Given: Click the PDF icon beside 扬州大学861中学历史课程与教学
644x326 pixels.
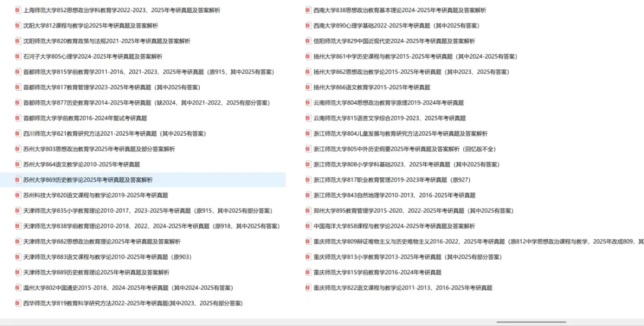Looking at the screenshot, I should pyautogui.click(x=308, y=56).
